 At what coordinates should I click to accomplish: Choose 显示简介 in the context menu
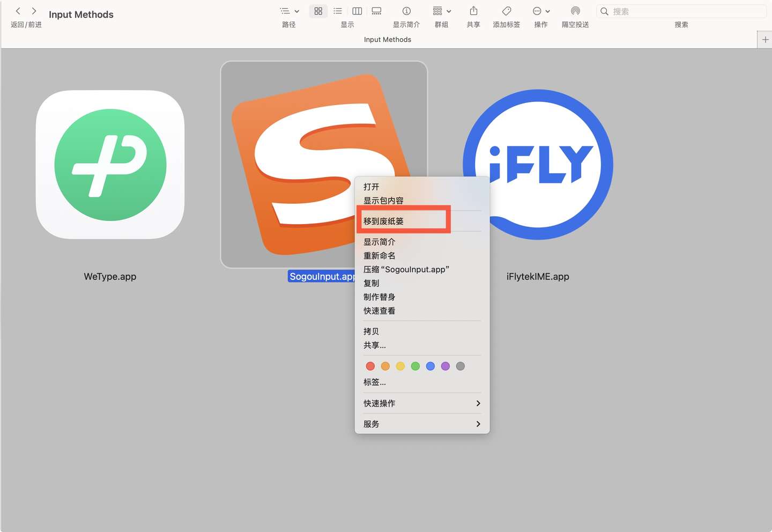pyautogui.click(x=422, y=242)
